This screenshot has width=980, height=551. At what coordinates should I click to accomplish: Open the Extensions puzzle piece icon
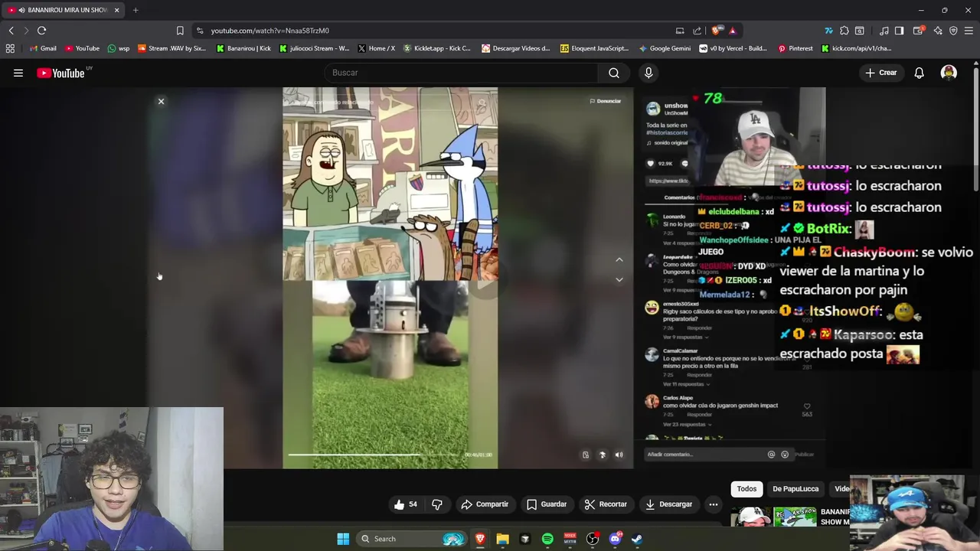(844, 31)
